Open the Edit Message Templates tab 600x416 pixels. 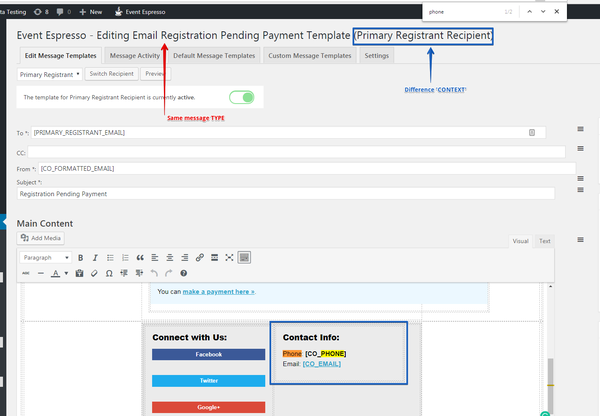[60, 55]
